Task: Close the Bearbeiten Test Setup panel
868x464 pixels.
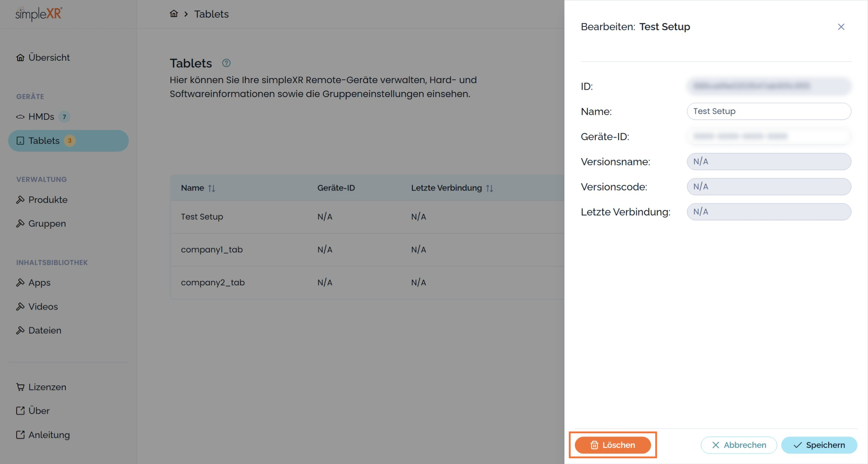Action: (x=841, y=27)
